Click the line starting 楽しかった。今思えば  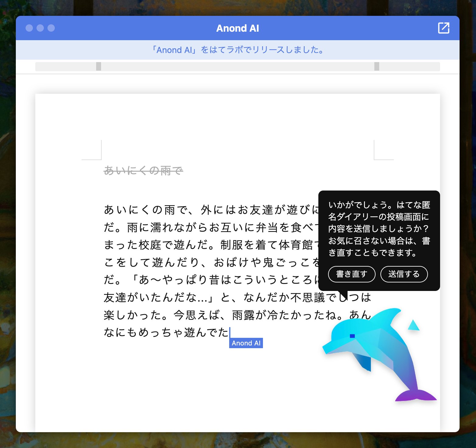[237, 315]
